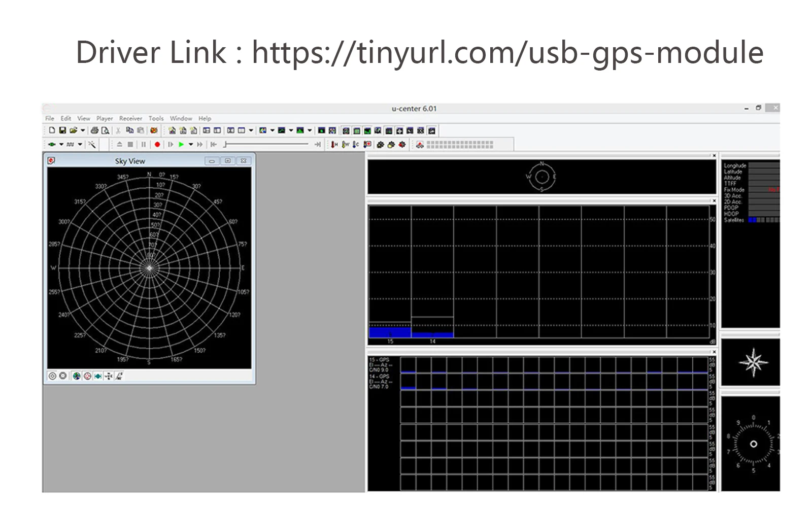Close the compass docking pane

[x=714, y=156]
